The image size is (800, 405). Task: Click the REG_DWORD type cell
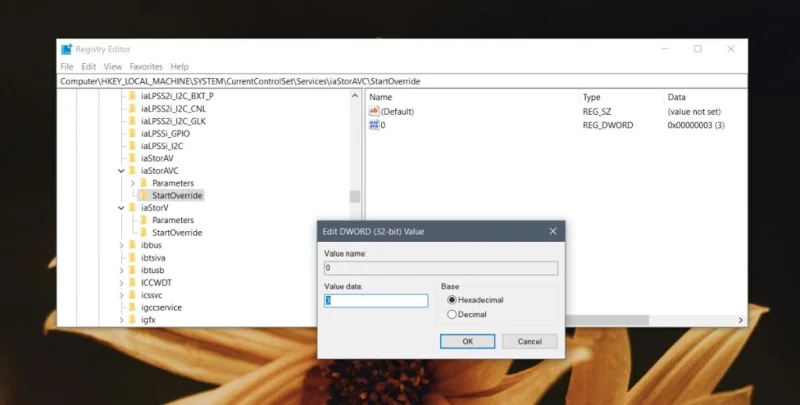tap(608, 125)
